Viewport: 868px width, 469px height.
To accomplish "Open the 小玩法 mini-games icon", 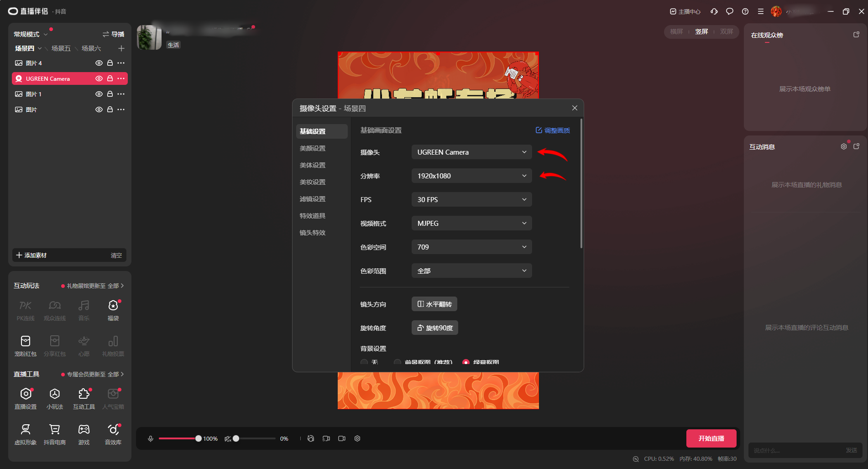I will (x=55, y=398).
